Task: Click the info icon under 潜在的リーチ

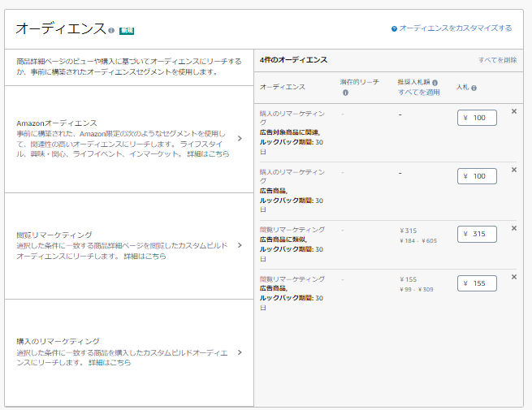Action: coord(345,93)
